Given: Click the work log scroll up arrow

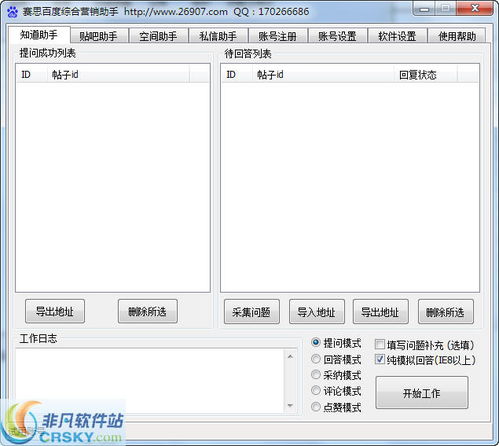Looking at the screenshot, I should click(290, 357).
